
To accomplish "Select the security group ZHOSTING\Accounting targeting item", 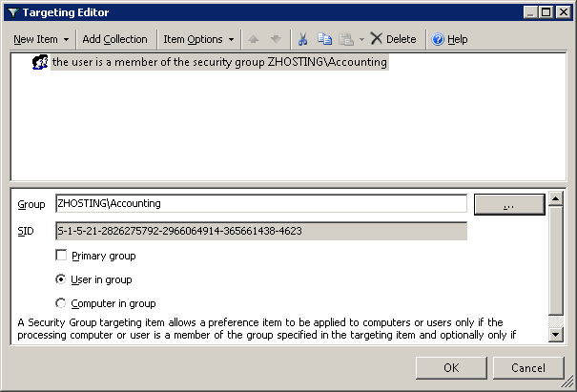I will click(219, 62).
